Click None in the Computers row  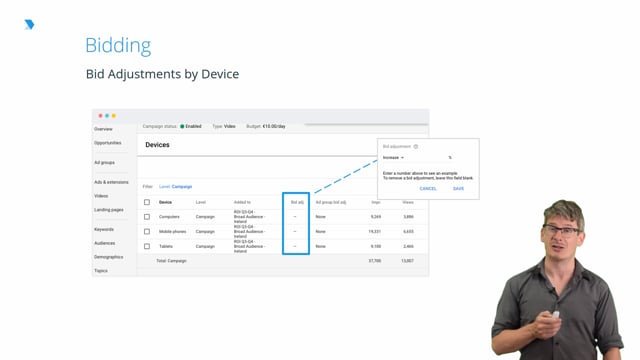coord(320,217)
